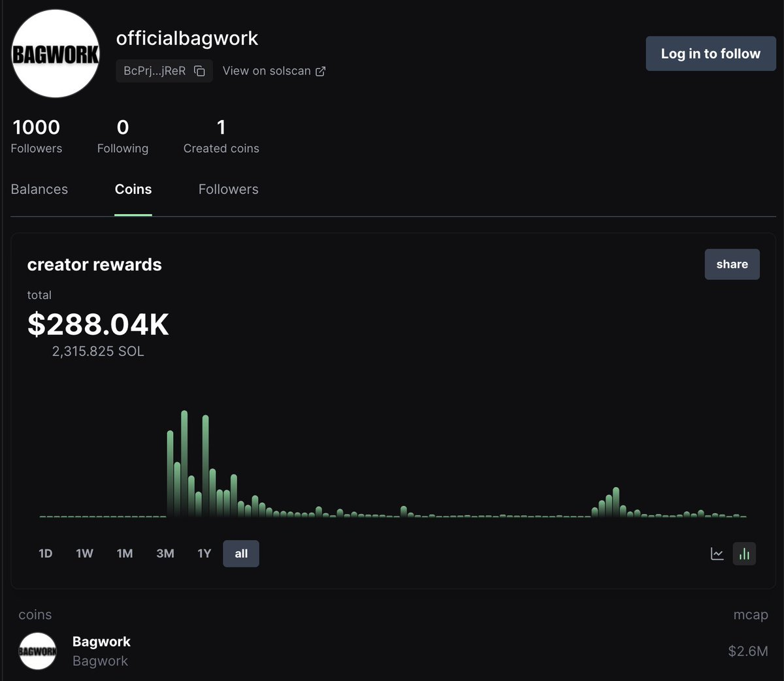This screenshot has height=681, width=784.
Task: Pick the 1M chart range
Action: tap(124, 553)
